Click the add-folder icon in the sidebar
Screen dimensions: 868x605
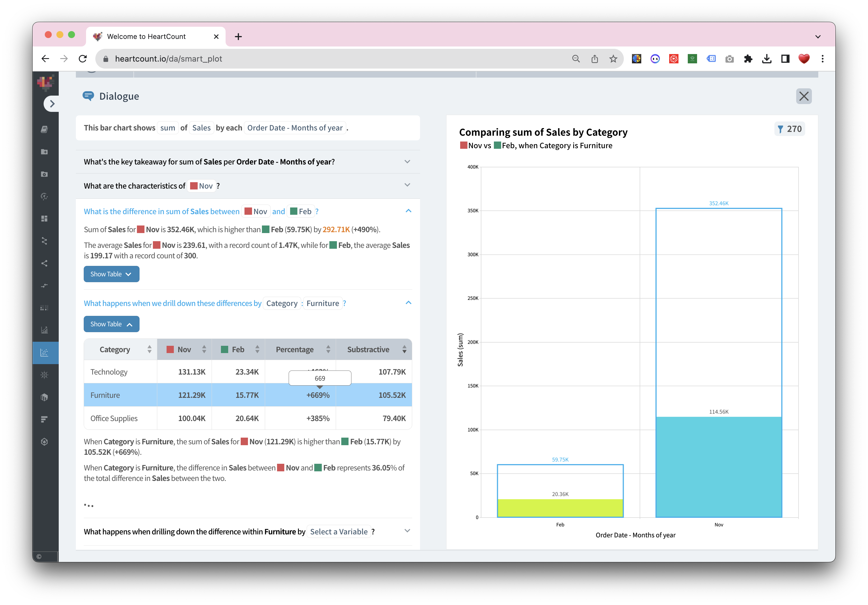[44, 152]
